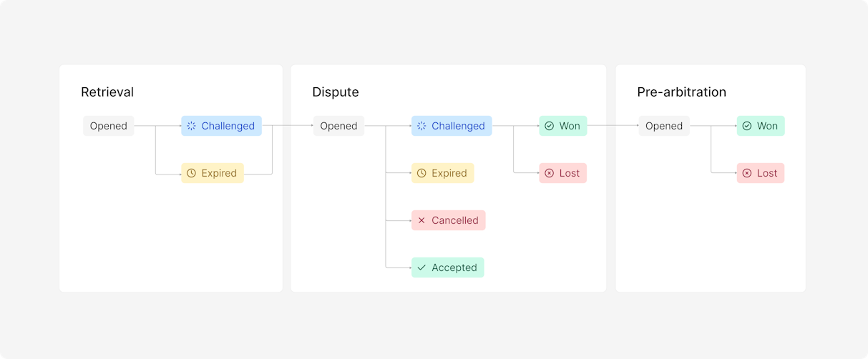The width and height of the screenshot is (868, 359).
Task: Select the Opened status under Dispute
Action: 338,126
